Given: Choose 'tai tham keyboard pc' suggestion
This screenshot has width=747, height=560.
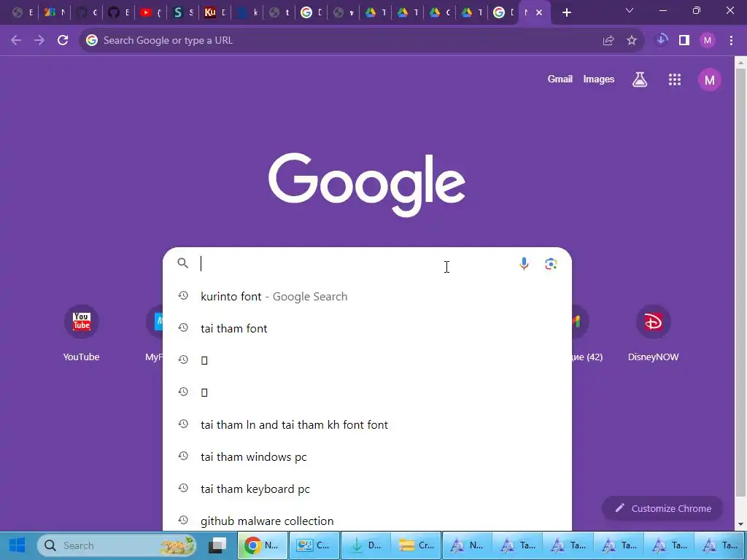Looking at the screenshot, I should click(x=367, y=489).
